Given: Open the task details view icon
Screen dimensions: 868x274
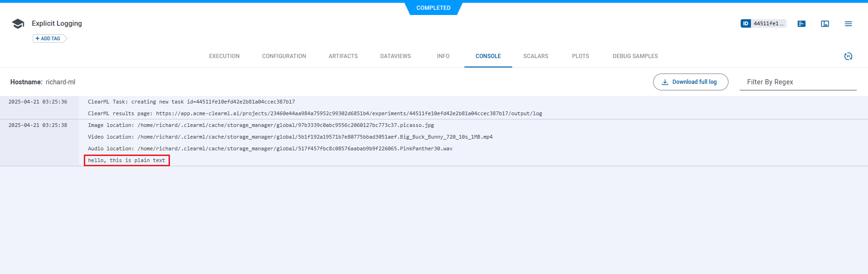Looking at the screenshot, I should click(x=802, y=23).
